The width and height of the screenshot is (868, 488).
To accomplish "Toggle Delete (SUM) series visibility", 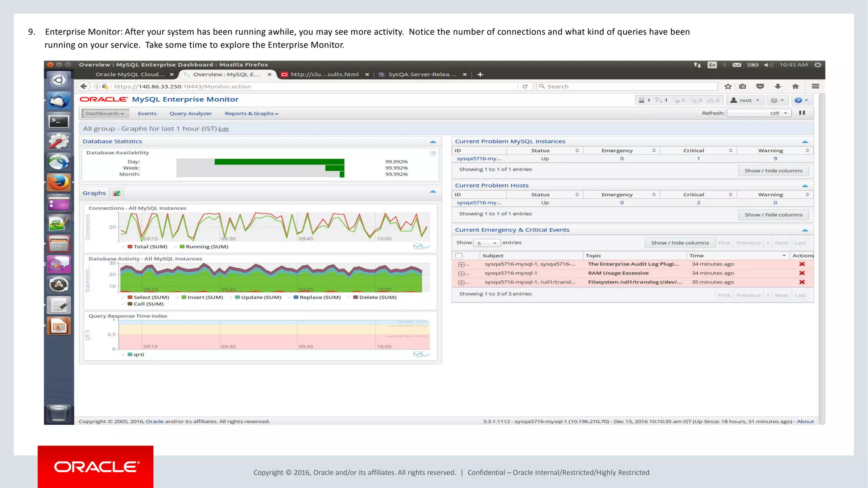I will [375, 297].
